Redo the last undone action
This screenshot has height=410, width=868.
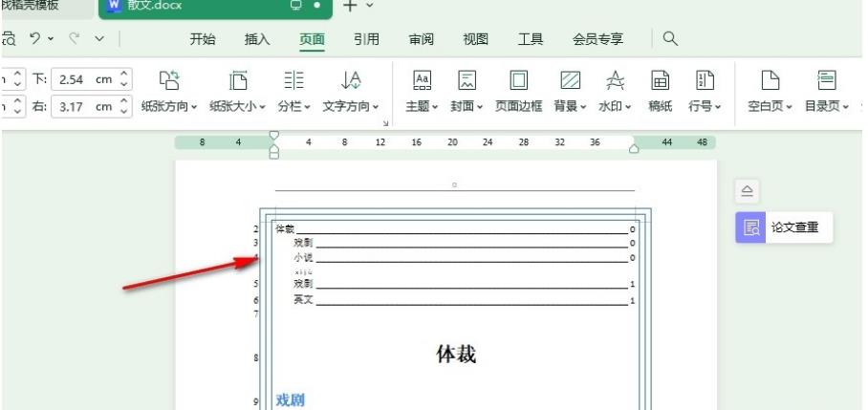click(75, 38)
